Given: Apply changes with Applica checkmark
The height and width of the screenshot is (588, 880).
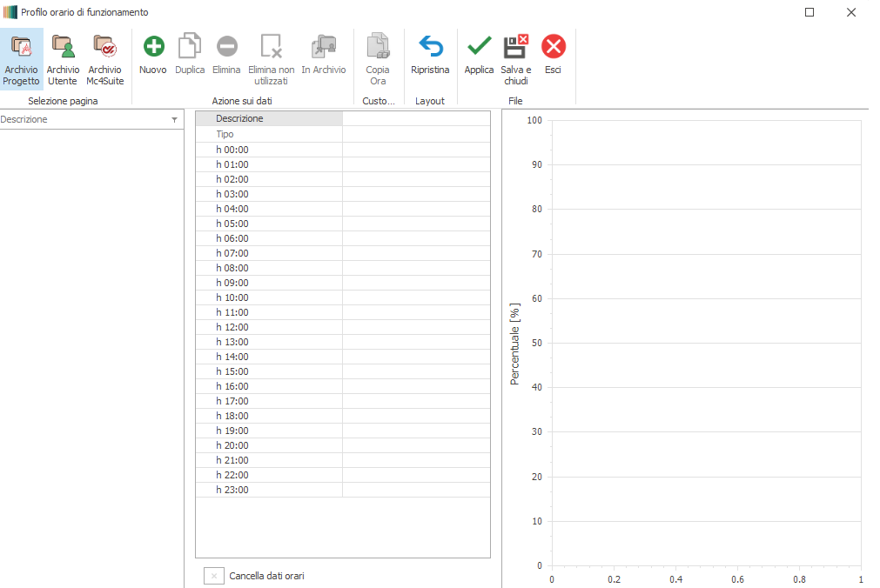Looking at the screenshot, I should 479,47.
